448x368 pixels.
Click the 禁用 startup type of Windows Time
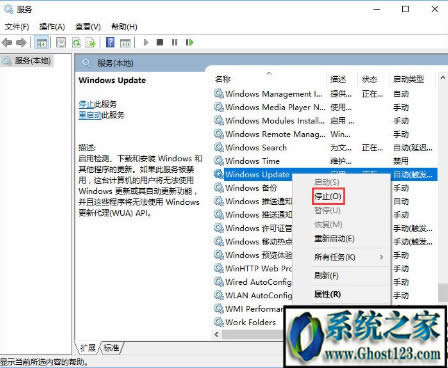(401, 161)
